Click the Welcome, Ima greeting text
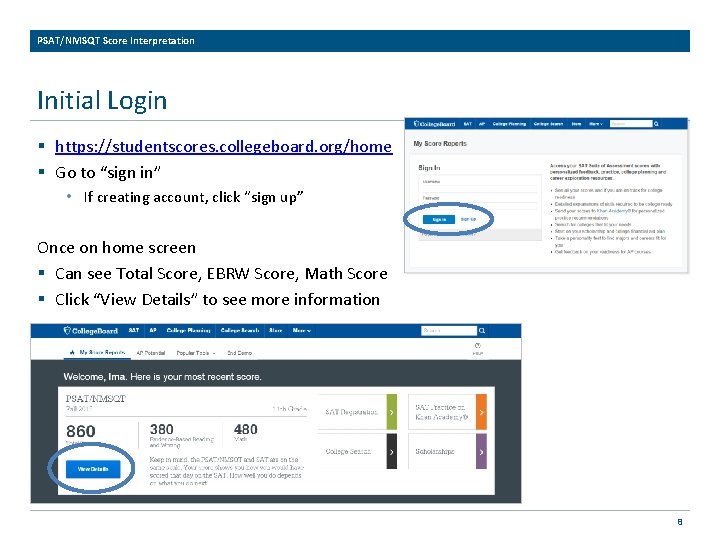Screen dimensions: 720x540 coord(163,377)
